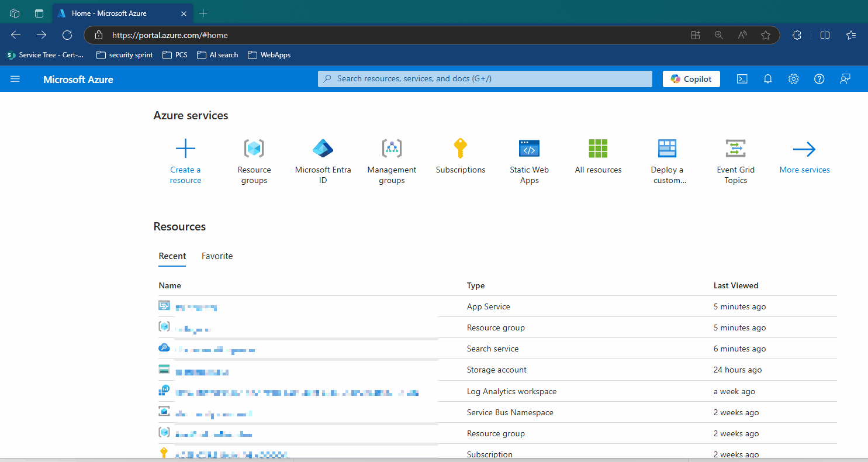Click the Type column header
This screenshot has width=868, height=462.
coord(476,286)
